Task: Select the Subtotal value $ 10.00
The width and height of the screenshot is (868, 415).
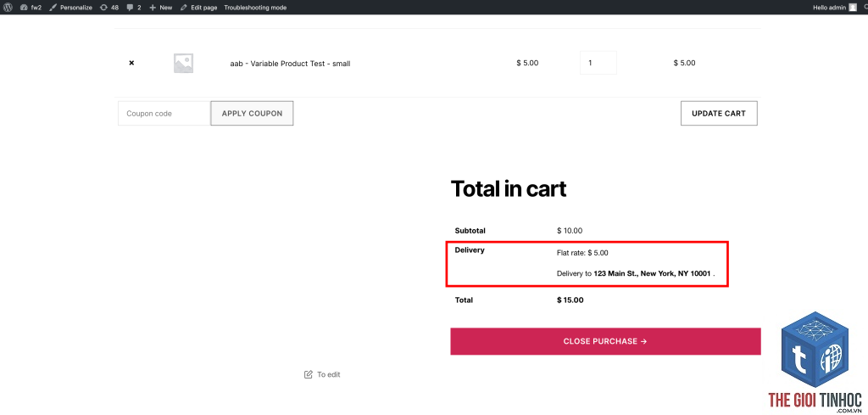Action: [x=570, y=231]
